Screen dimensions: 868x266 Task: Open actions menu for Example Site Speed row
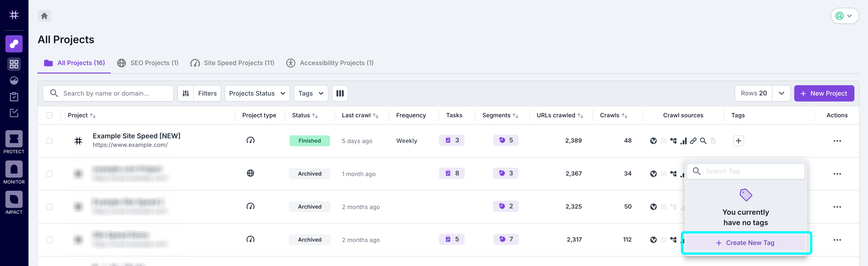coord(837,141)
